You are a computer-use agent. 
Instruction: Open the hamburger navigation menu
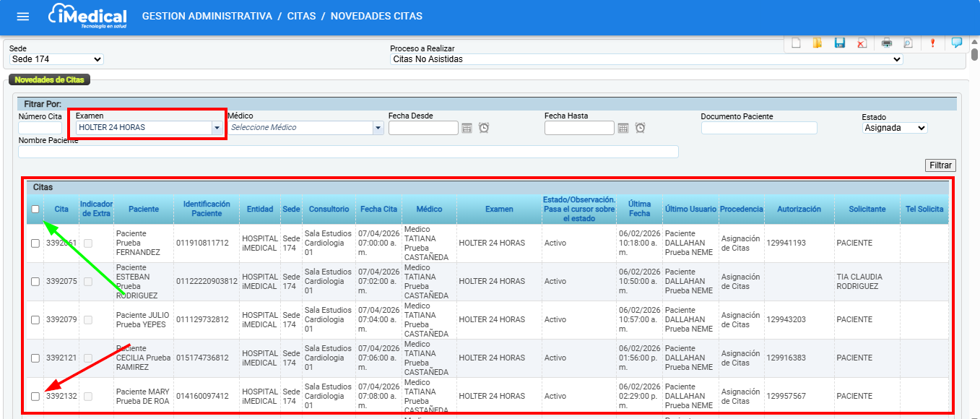23,17
